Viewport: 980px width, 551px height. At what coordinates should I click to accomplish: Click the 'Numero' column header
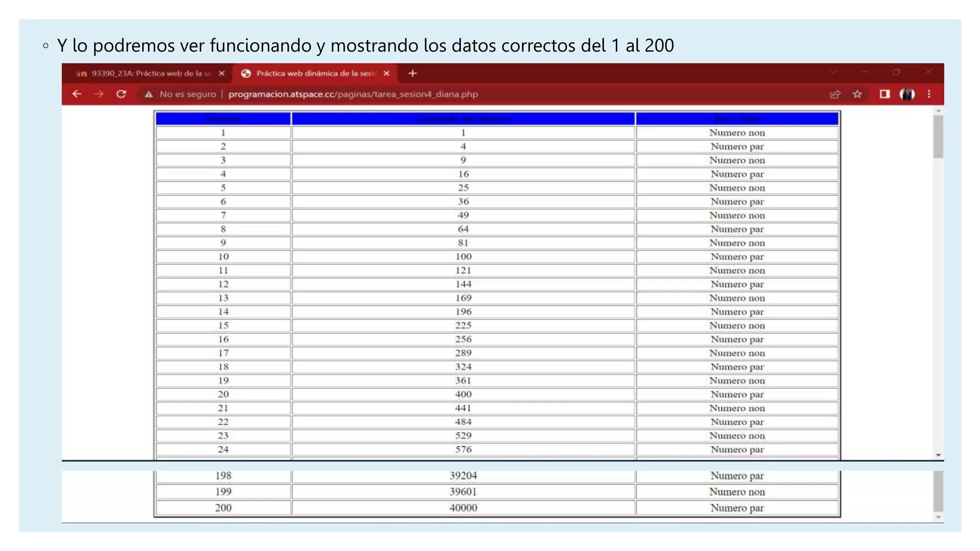223,119
